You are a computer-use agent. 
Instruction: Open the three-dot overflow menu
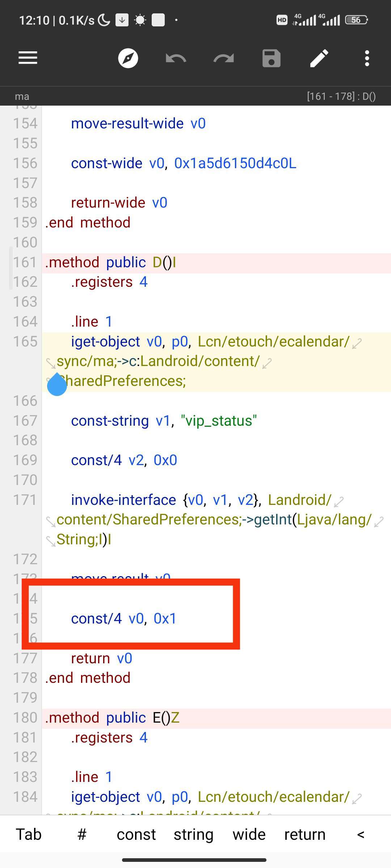[x=367, y=58]
